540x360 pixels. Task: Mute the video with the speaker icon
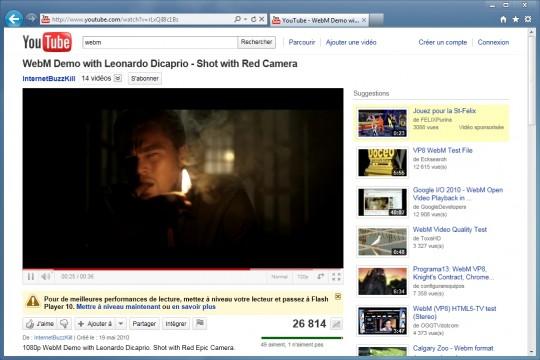[x=46, y=277]
